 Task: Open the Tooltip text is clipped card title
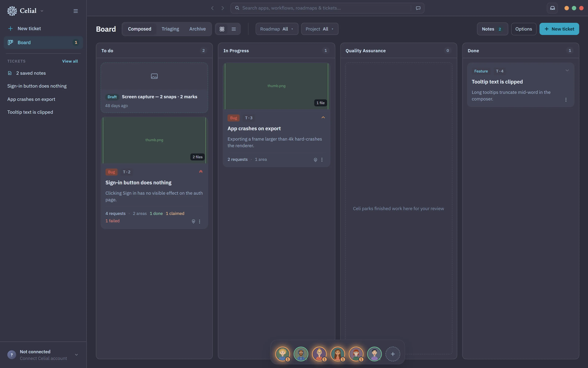[x=497, y=82]
